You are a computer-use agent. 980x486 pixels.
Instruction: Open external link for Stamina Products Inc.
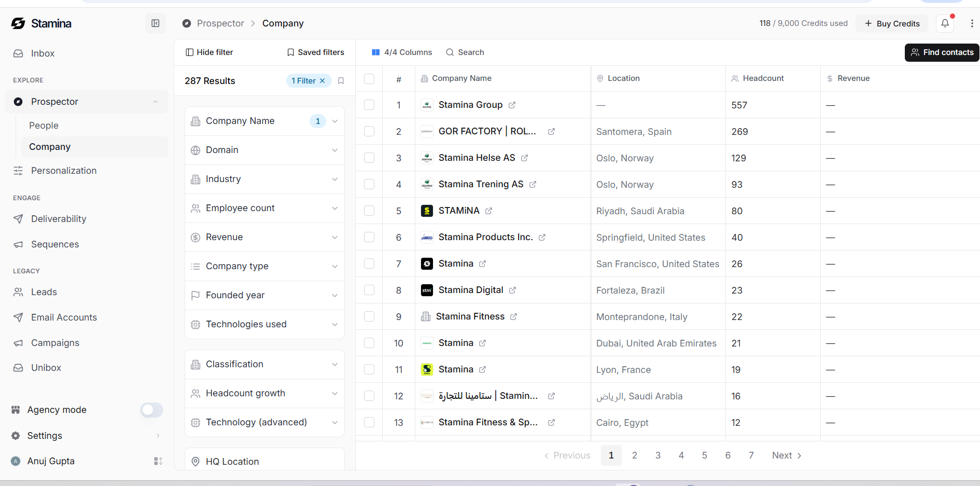(x=542, y=238)
